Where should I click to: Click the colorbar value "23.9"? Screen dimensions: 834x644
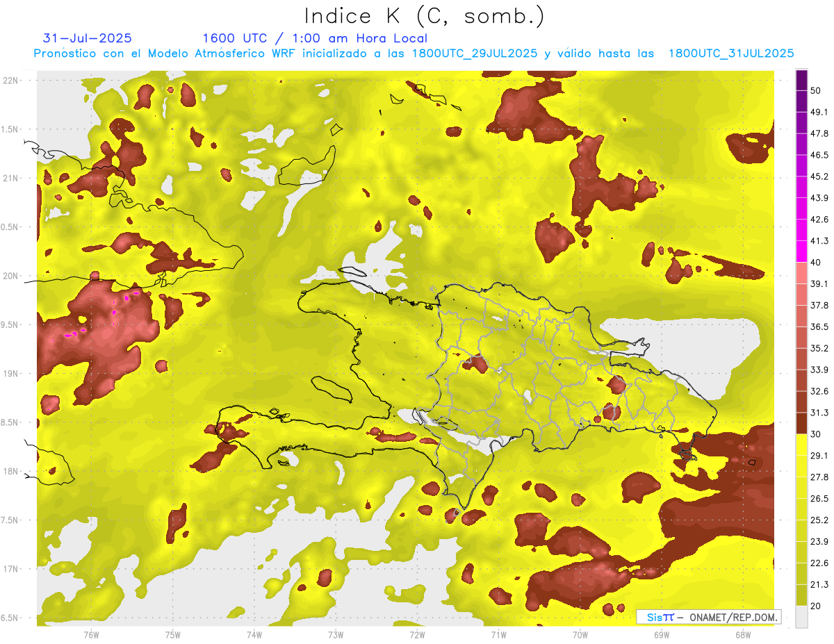click(x=819, y=541)
